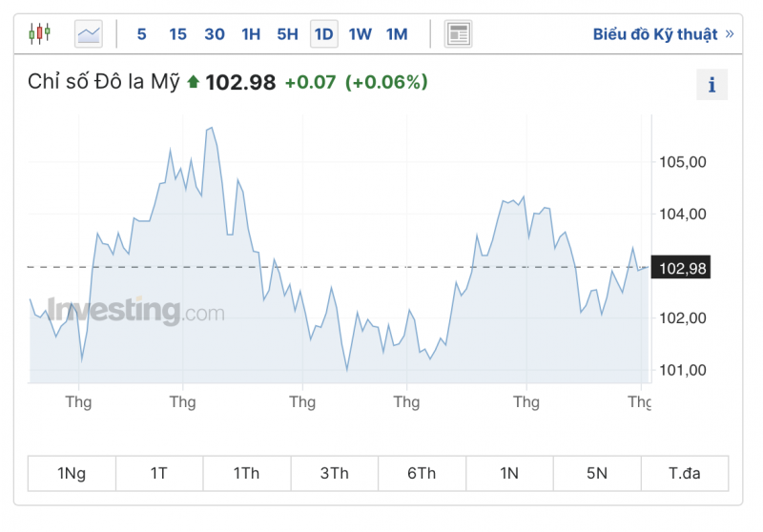This screenshot has height=532, width=763.
Task: Select the 6Th time range
Action: (422, 473)
